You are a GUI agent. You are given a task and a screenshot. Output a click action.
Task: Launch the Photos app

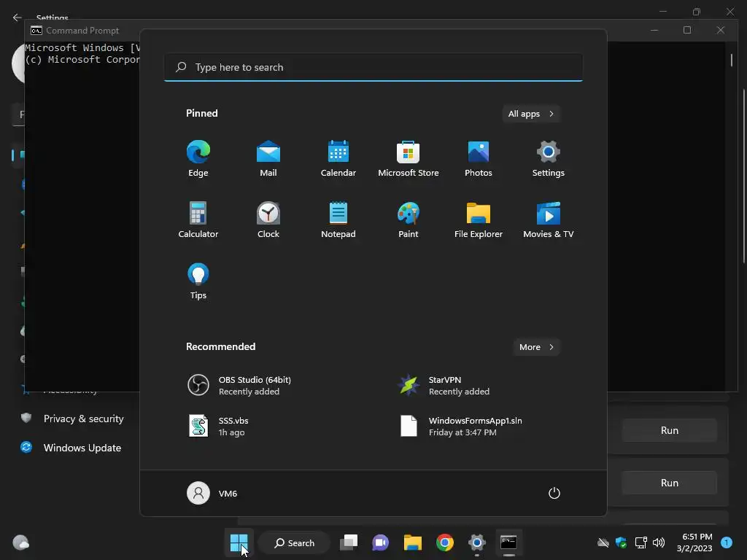479,159
